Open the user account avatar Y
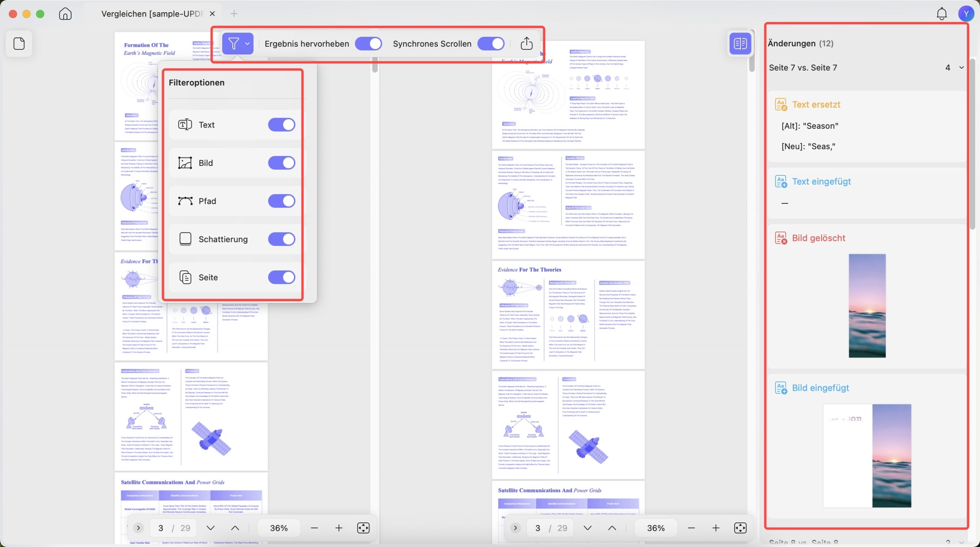Image resolution: width=980 pixels, height=547 pixels. [966, 14]
